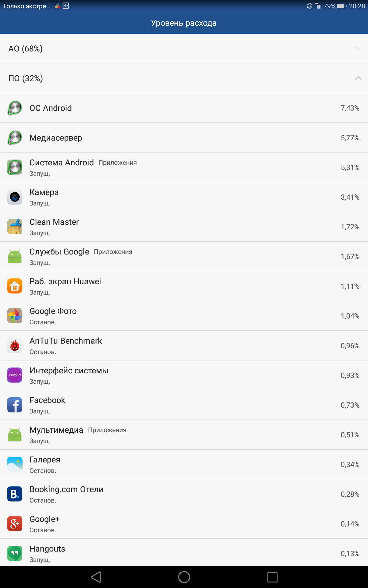Image resolution: width=368 pixels, height=588 pixels.
Task: Tap the Clean Master broom icon
Action: point(15,227)
